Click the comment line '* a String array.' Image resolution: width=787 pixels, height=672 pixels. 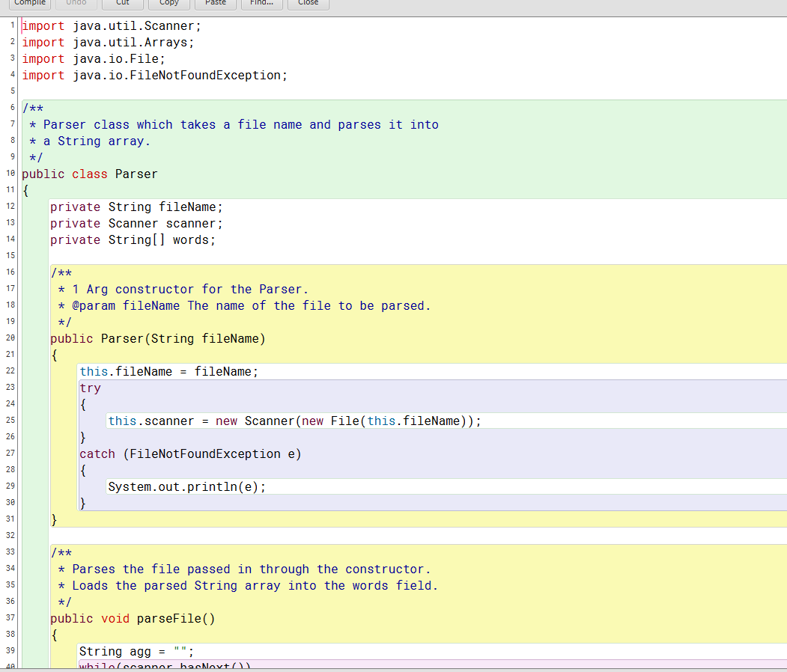[90, 141]
